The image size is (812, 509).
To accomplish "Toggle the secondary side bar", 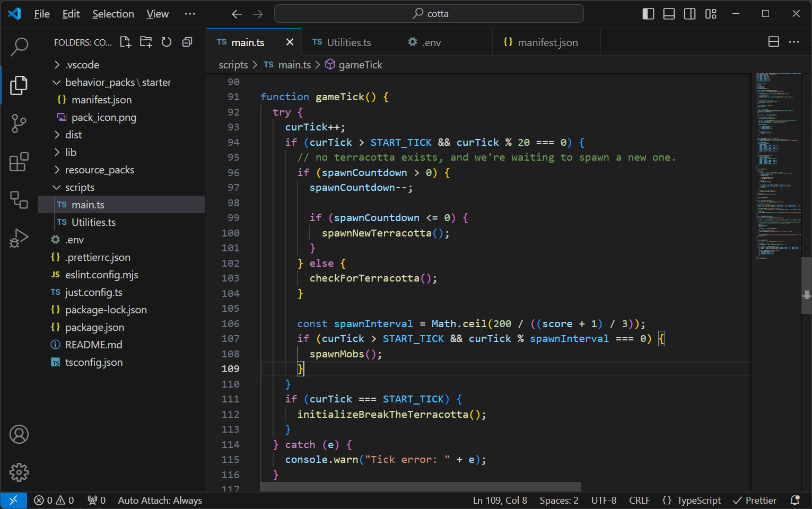I will click(689, 14).
